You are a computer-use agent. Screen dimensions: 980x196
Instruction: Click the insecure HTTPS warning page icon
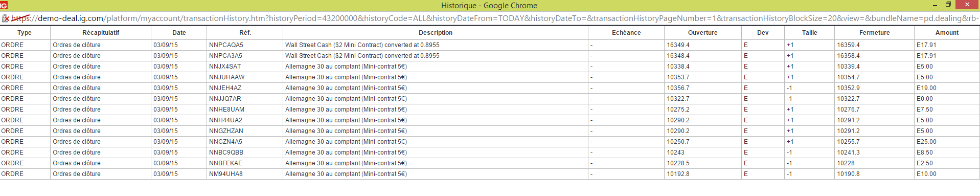5,18
